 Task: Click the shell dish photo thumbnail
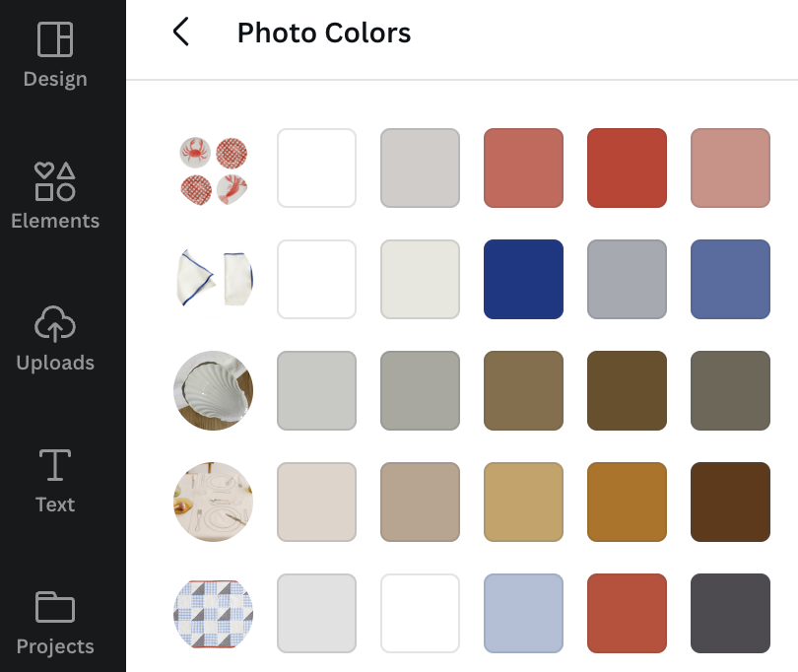click(x=213, y=390)
